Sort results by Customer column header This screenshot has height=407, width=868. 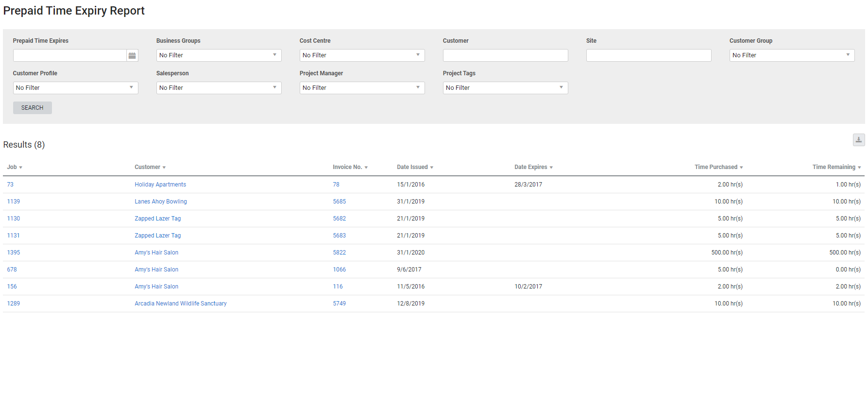tap(150, 167)
